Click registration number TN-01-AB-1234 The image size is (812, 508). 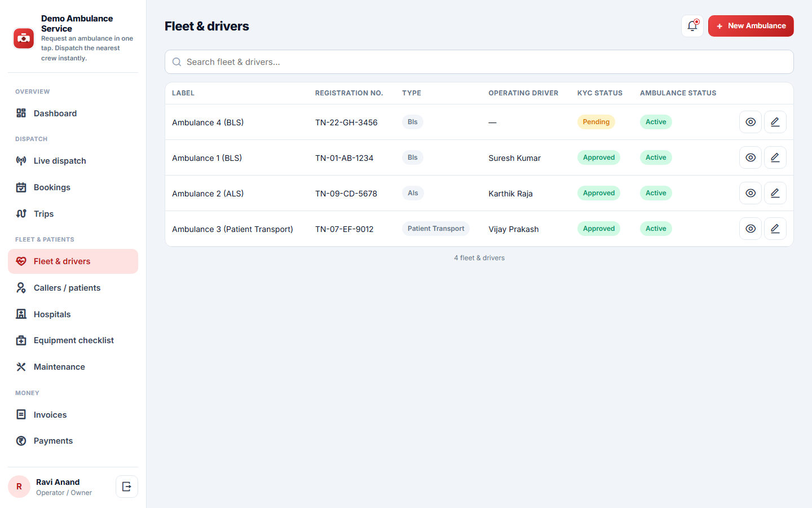click(344, 158)
